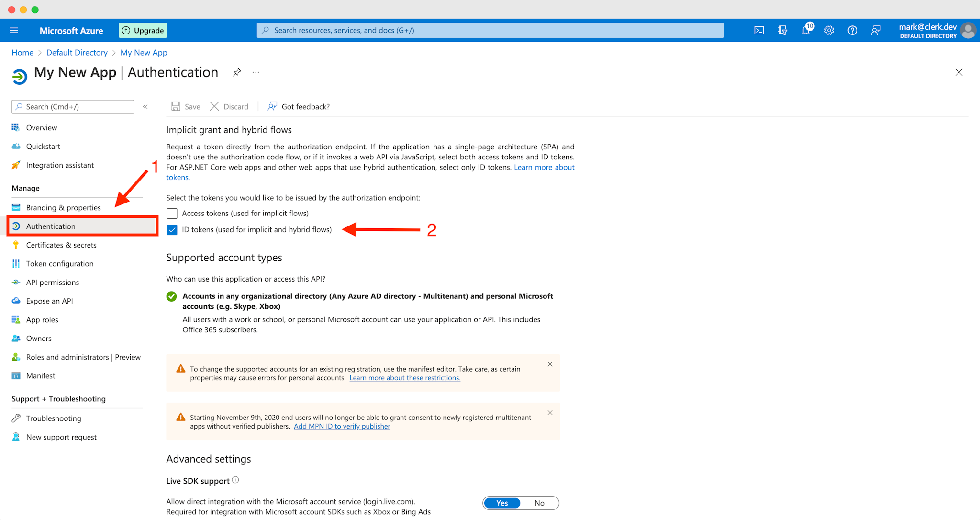This screenshot has width=980, height=520.
Task: Click Add MPN ID to verify publisher
Action: 342,426
